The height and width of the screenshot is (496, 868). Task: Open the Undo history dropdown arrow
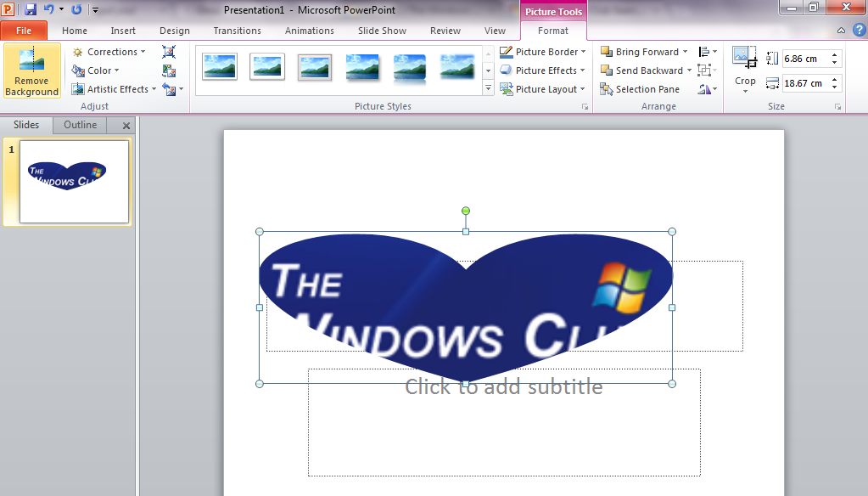61,9
